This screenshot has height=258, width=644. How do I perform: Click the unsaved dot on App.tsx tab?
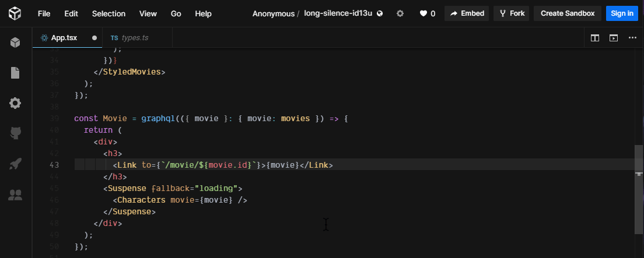(94, 38)
